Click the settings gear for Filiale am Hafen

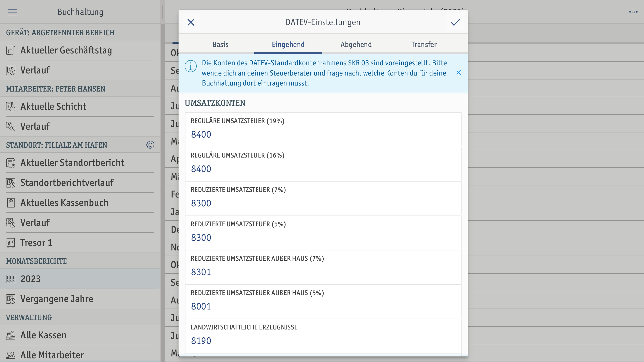(x=150, y=145)
